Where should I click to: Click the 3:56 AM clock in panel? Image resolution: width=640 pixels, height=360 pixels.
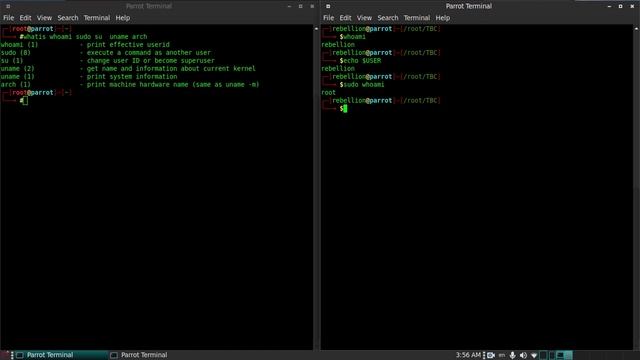[x=468, y=355]
